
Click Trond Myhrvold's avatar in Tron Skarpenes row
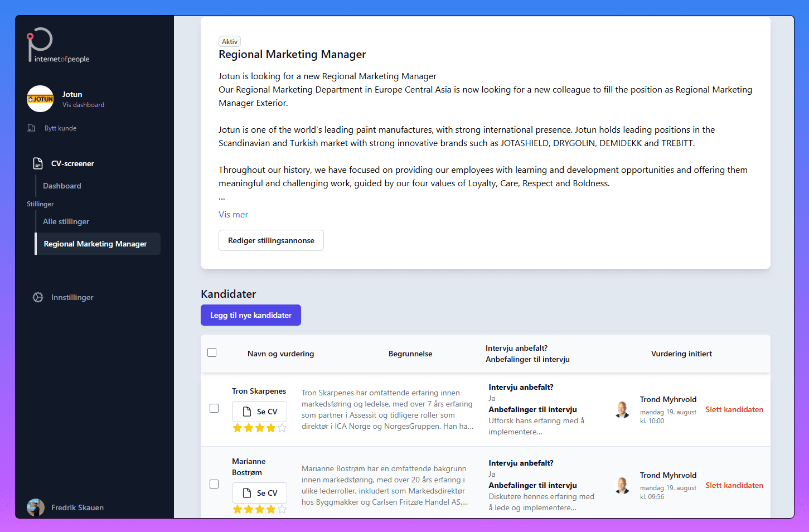click(622, 409)
